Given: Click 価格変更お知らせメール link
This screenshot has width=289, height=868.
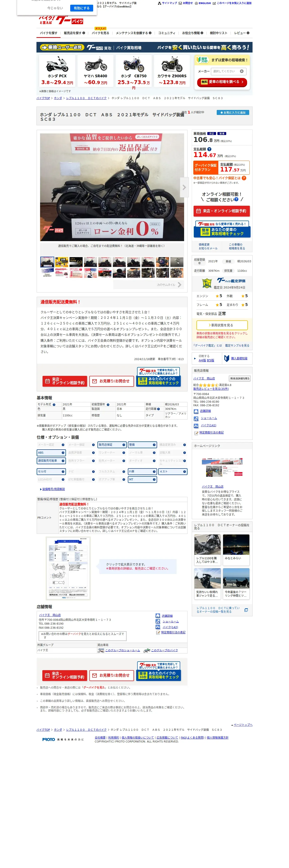Looking at the screenshot, I should coord(208,246).
